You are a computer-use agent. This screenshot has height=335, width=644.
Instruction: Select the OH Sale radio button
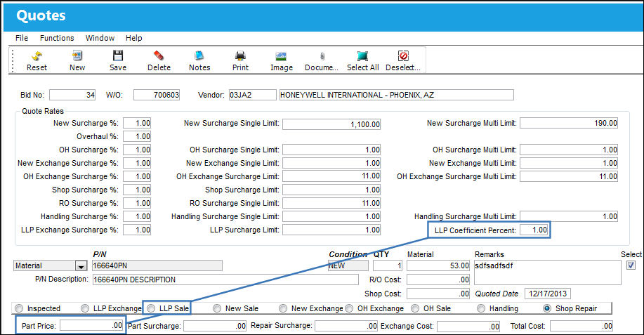tap(415, 308)
